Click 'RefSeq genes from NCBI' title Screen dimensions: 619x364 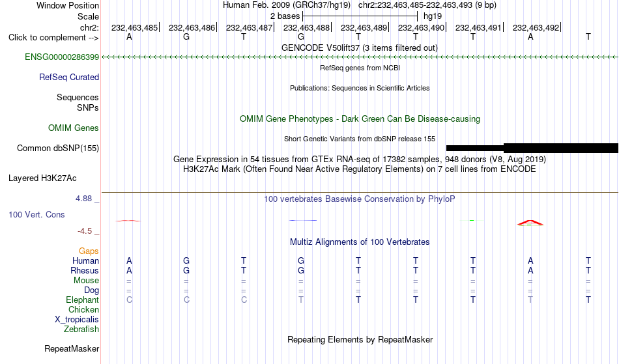[x=360, y=68]
